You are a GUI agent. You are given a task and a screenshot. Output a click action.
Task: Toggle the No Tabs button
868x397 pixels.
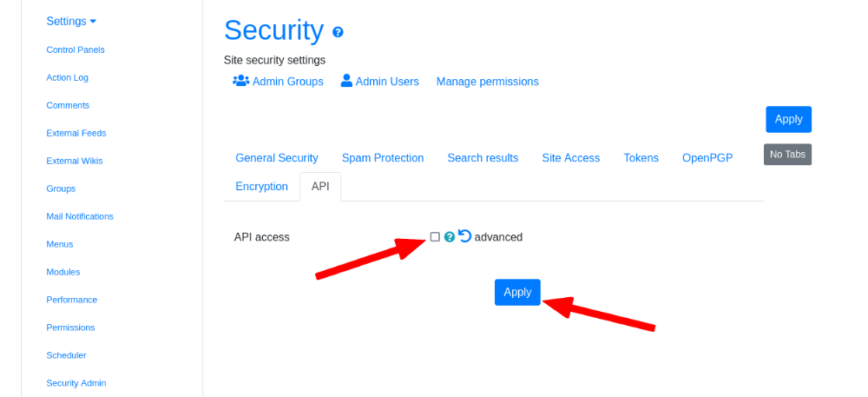788,155
